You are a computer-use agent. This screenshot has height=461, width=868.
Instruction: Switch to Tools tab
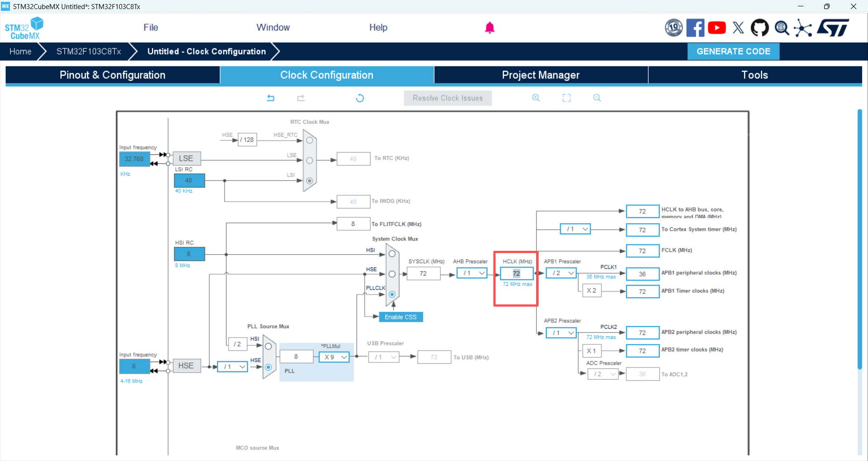point(755,75)
